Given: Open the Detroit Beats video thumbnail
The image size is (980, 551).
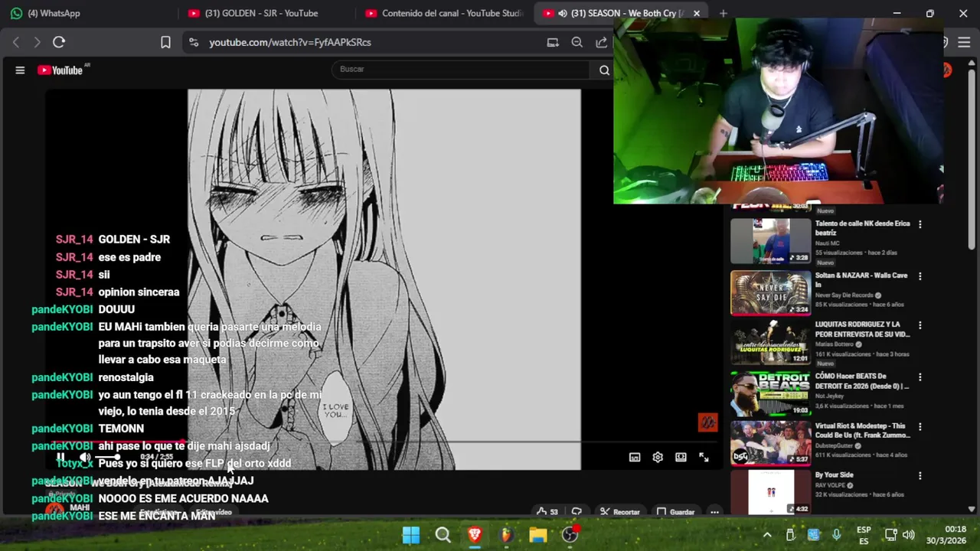Looking at the screenshot, I should pyautogui.click(x=770, y=393).
